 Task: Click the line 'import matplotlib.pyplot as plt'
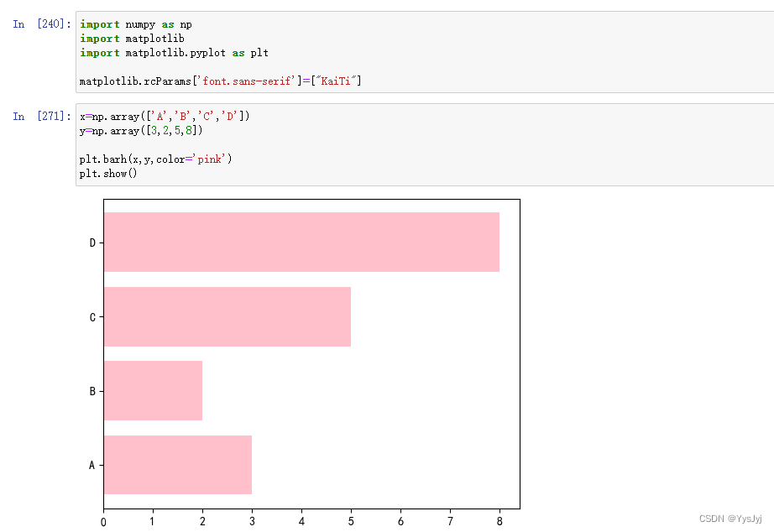[x=174, y=53]
